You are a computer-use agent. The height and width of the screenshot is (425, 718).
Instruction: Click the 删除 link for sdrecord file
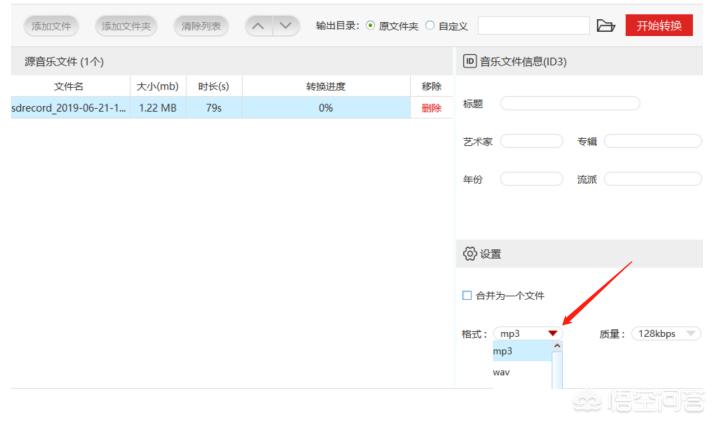[431, 108]
